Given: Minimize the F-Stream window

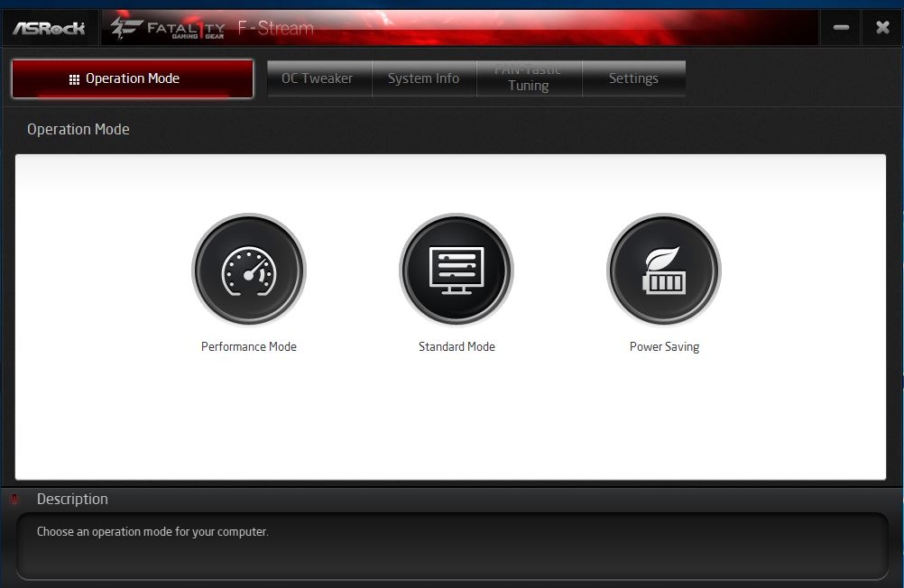Looking at the screenshot, I should coord(841,28).
